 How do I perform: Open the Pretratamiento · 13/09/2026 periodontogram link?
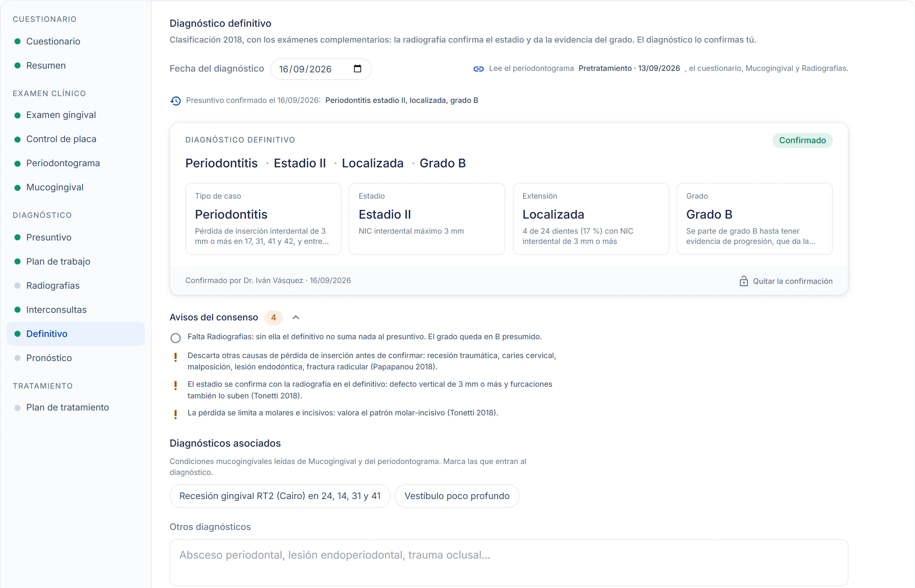point(629,68)
